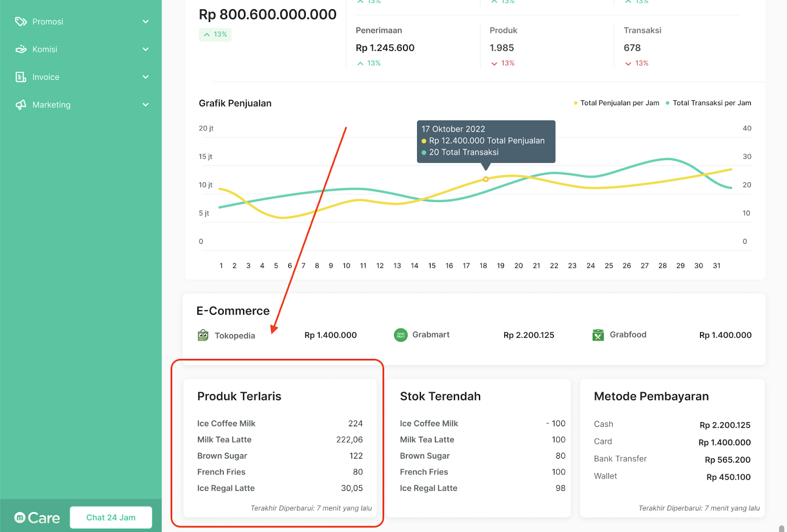Toggle Total Penjualan per Jam legend
This screenshot has width=787, height=532.
(x=616, y=103)
